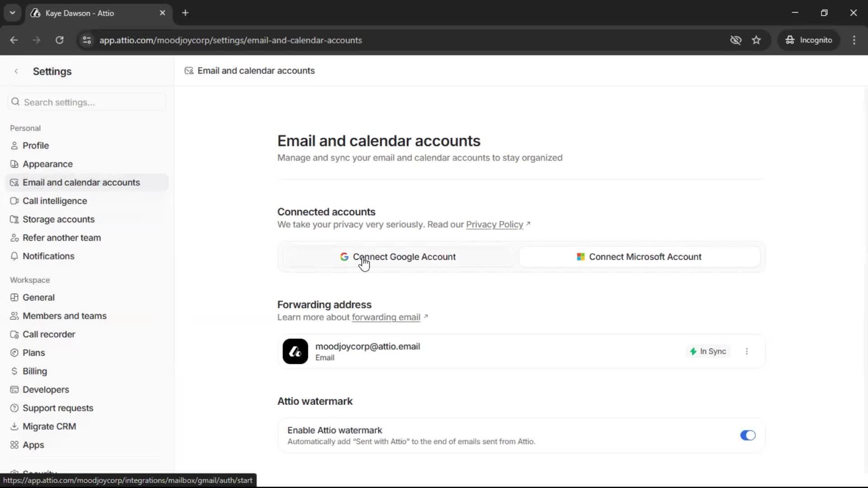Click browser back arrow
868x488 pixels.
click(14, 40)
